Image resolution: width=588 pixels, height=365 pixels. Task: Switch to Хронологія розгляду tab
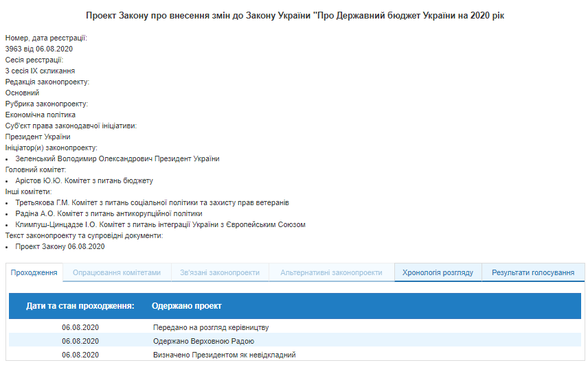[438, 272]
